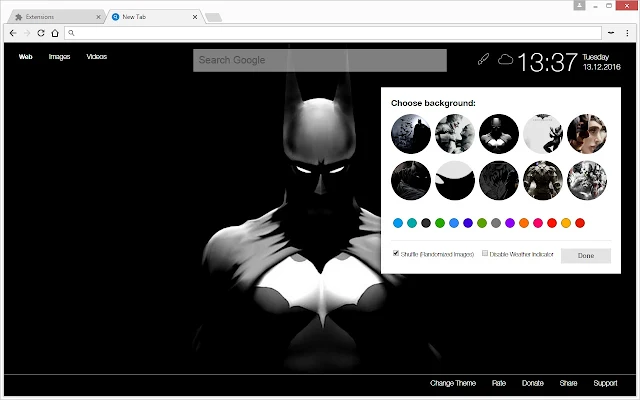Close the New Tab tab
This screenshot has width=640, height=400.
[195, 17]
